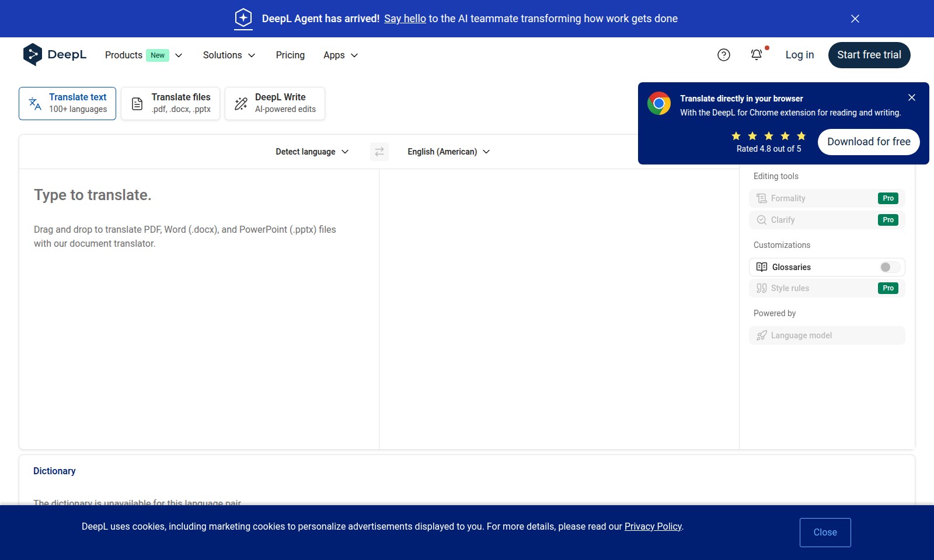
Task: Open the Privacy Policy link
Action: (x=653, y=527)
